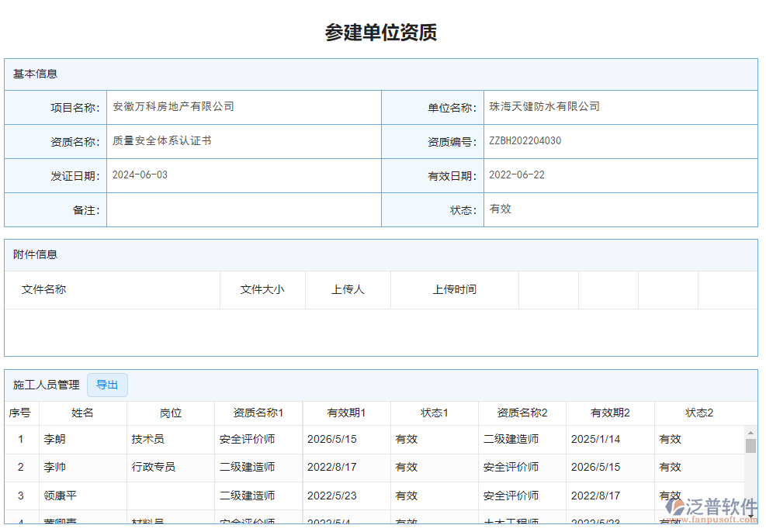This screenshot has width=766, height=532.
Task: Expand the 附件信息 section header
Action: coord(32,254)
